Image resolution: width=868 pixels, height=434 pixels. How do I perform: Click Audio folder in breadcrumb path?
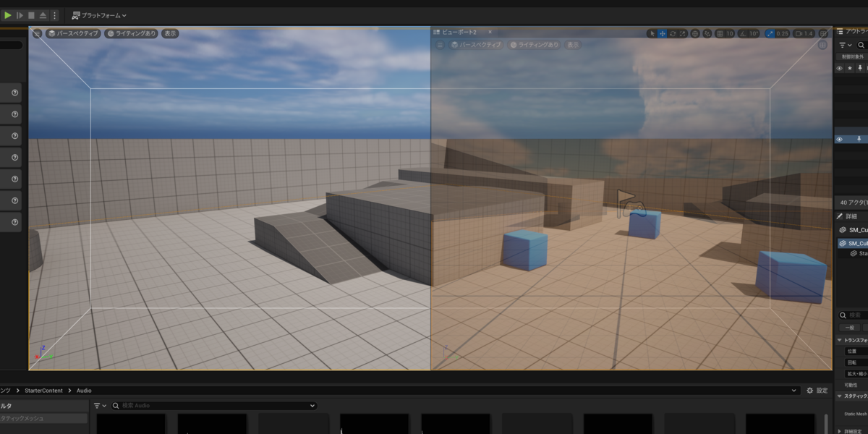[84, 391]
